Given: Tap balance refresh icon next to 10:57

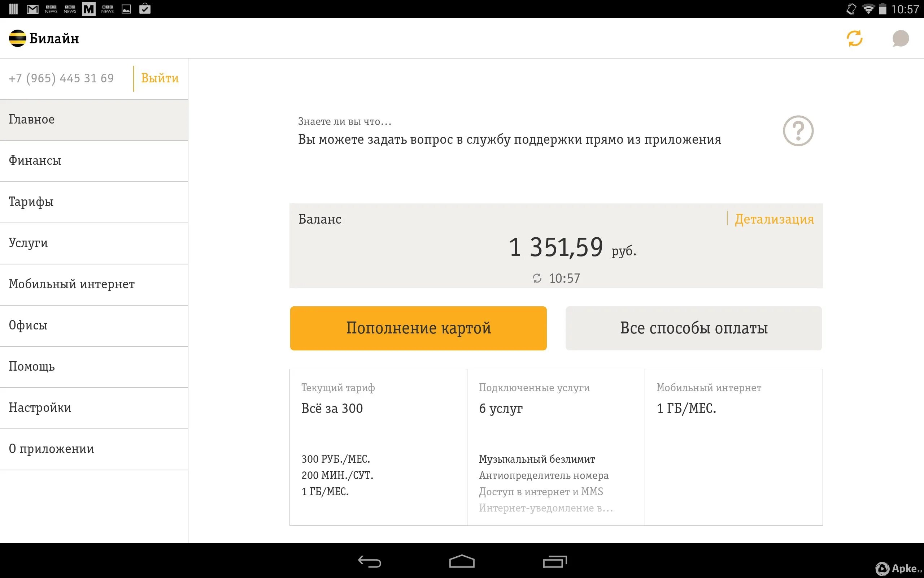Looking at the screenshot, I should (537, 278).
